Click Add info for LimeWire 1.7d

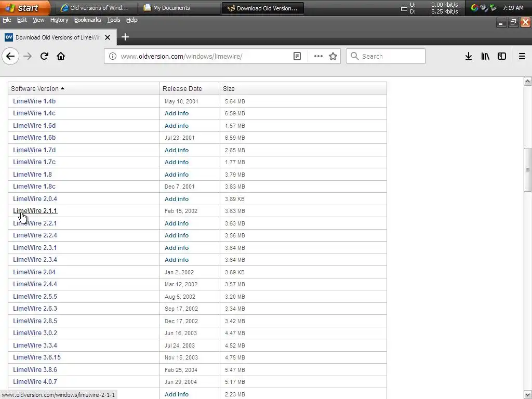click(x=177, y=150)
